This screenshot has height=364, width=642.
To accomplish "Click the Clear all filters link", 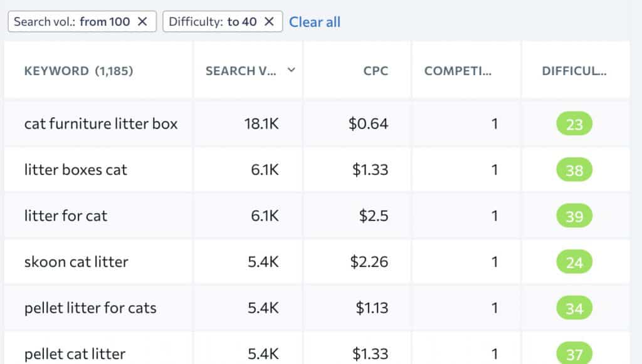I will click(315, 22).
